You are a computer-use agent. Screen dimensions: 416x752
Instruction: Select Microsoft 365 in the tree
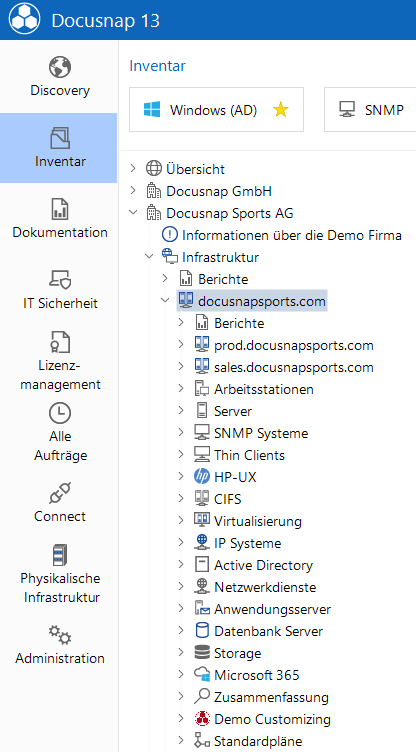click(x=257, y=675)
